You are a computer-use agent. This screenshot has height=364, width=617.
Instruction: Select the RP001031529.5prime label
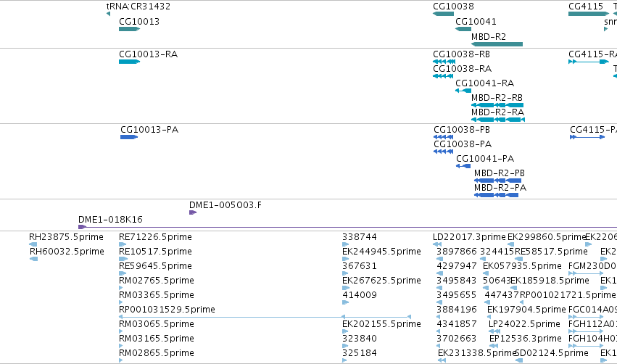167,310
